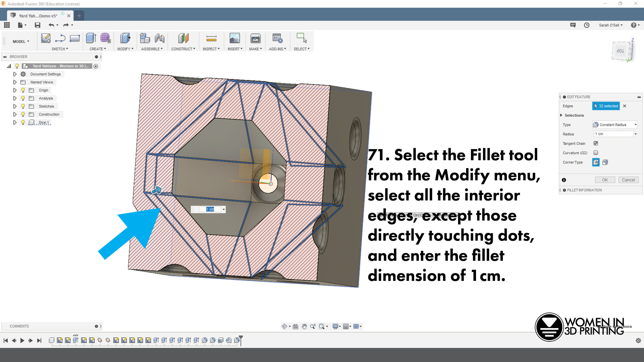644x362 pixels.
Task: Click the Zoom magnifier icon
Action: coord(313,326)
